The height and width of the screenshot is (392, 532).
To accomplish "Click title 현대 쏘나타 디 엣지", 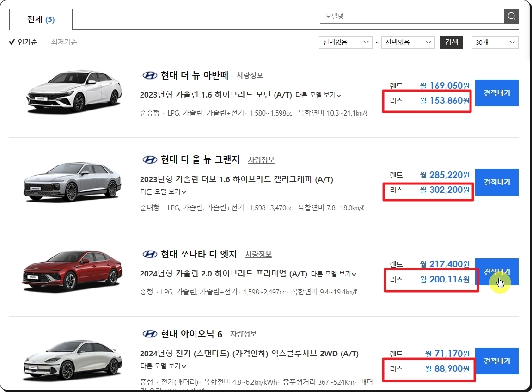I will (x=199, y=254).
